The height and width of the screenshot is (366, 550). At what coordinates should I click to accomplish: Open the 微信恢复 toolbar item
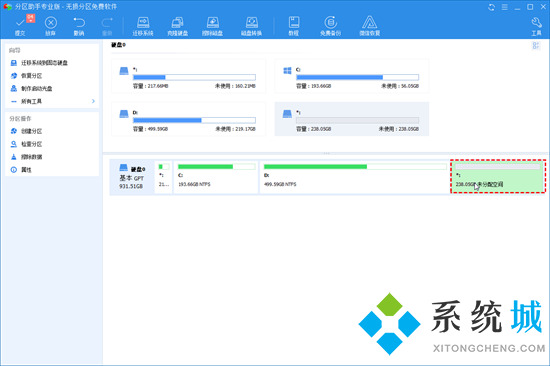tap(369, 26)
